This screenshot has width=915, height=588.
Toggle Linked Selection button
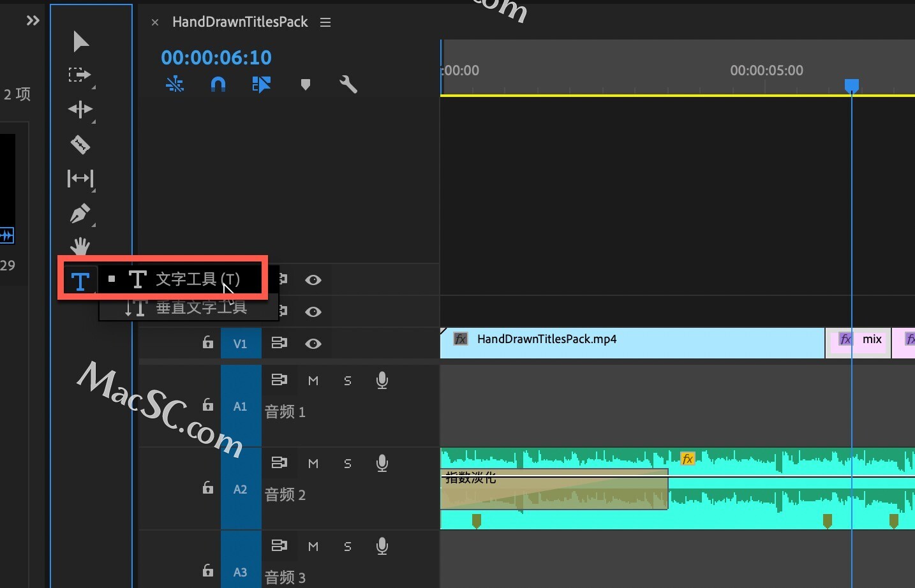(262, 84)
